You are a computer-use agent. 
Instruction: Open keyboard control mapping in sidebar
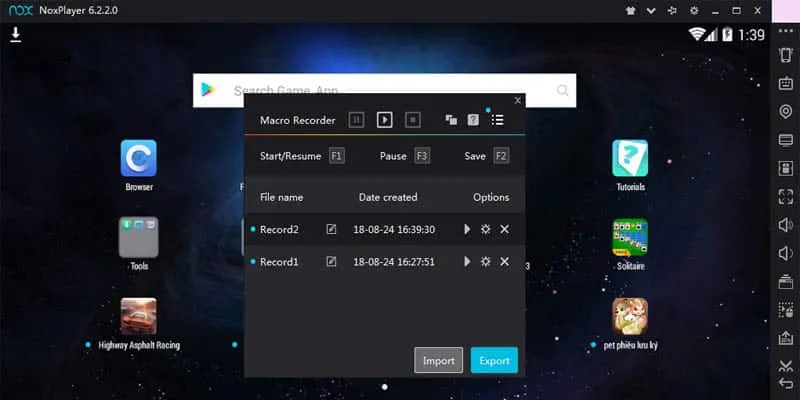coord(786,83)
